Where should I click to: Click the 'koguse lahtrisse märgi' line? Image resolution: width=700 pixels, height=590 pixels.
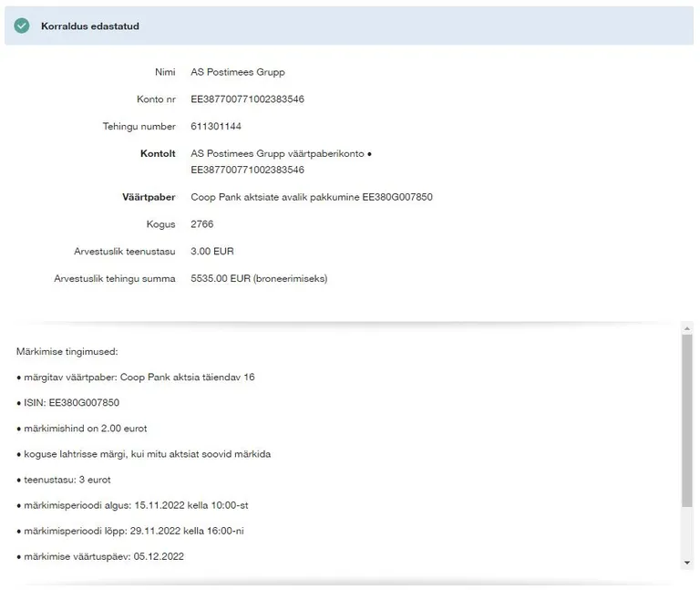tap(143, 454)
